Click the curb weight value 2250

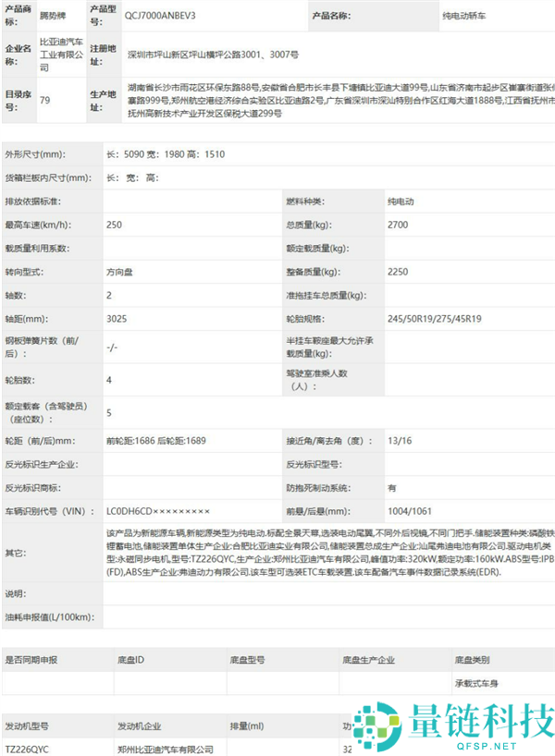(398, 272)
